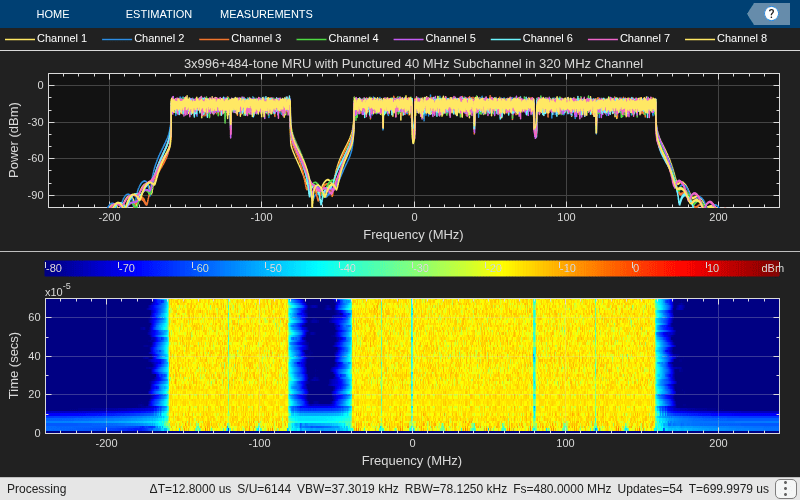Click the spectrum plot title text

[413, 64]
